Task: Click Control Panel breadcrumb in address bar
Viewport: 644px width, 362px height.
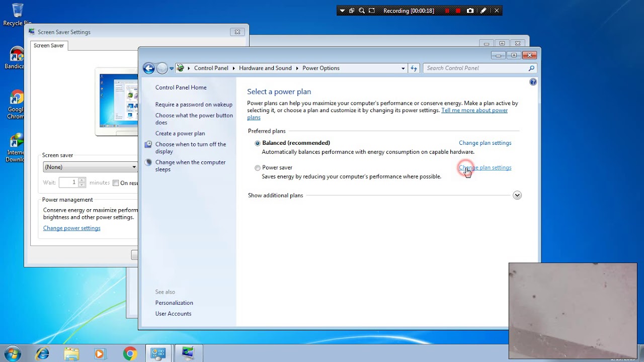Action: coord(211,68)
